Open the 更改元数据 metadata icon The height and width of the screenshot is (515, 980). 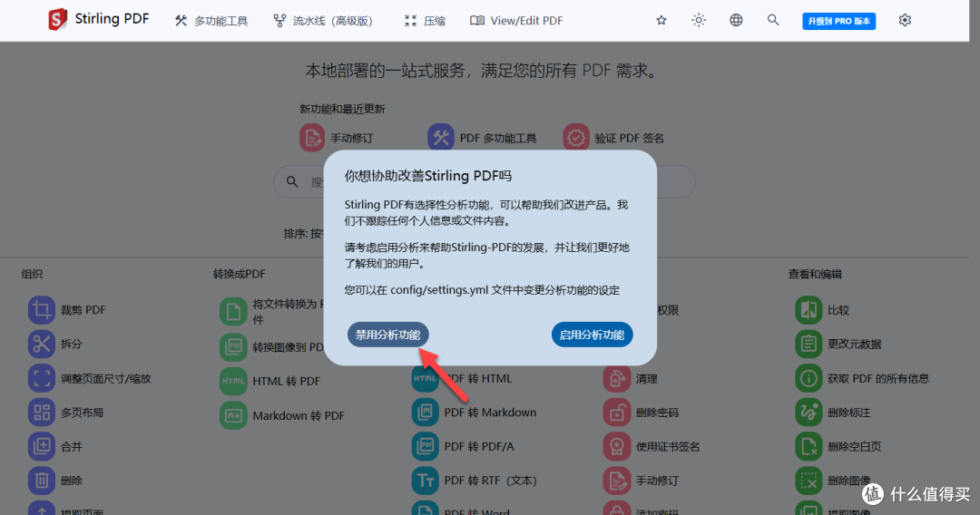pyautogui.click(x=808, y=344)
